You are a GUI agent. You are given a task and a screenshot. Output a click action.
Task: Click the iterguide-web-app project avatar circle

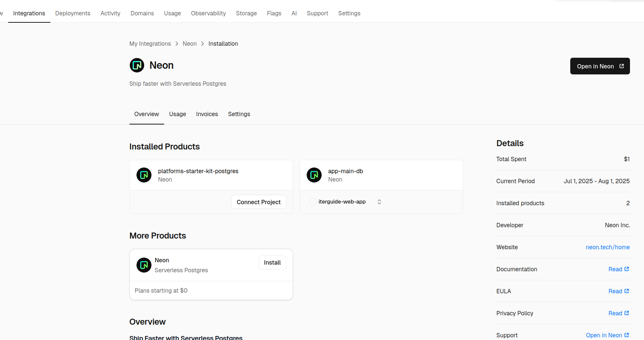point(313,202)
